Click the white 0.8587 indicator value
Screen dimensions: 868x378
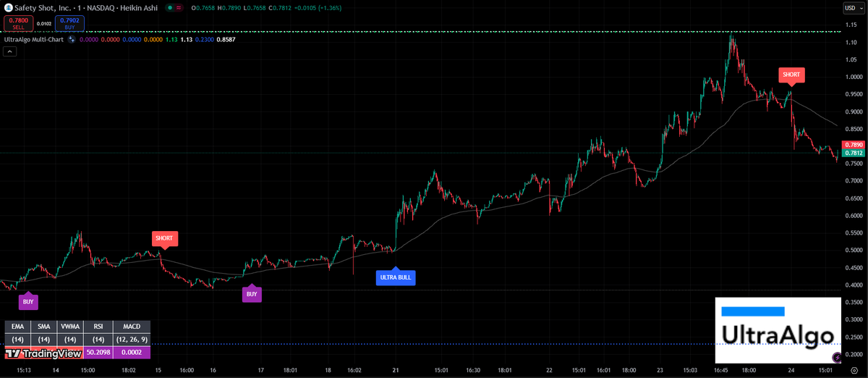point(226,39)
